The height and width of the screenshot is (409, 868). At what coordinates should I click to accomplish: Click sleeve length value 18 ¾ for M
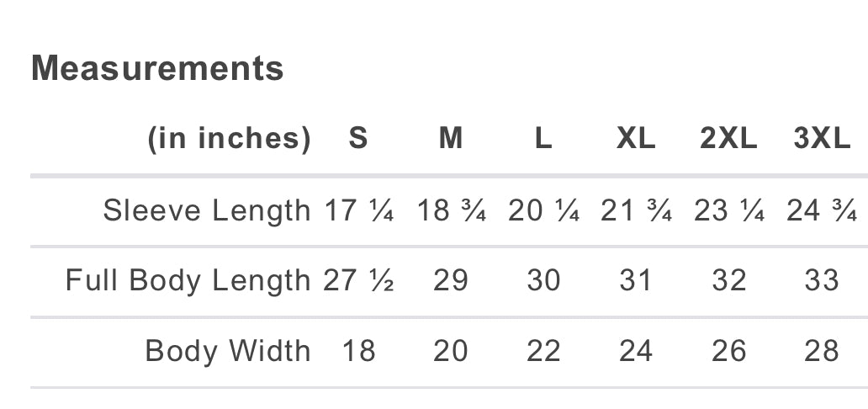451,211
